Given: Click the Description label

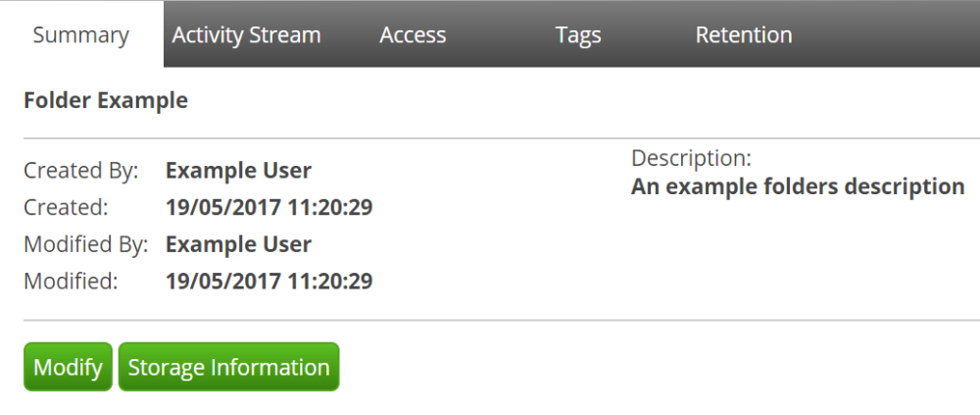Looking at the screenshot, I should click(691, 158).
